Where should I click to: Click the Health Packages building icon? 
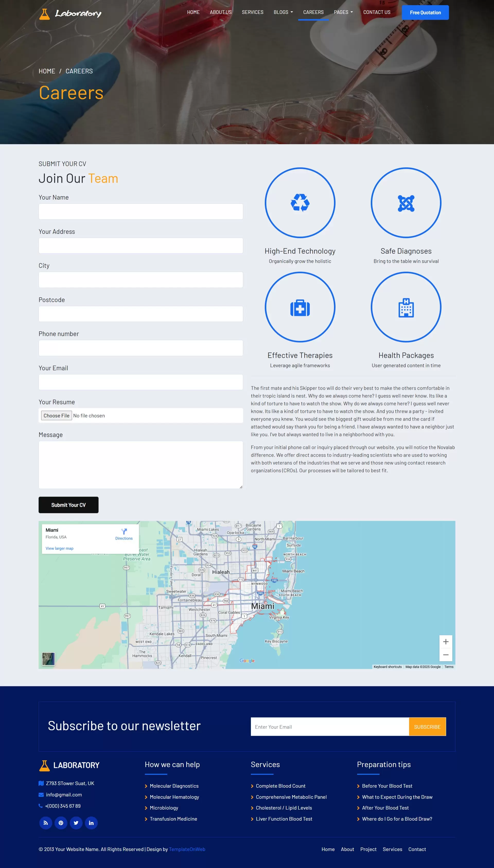(x=406, y=307)
